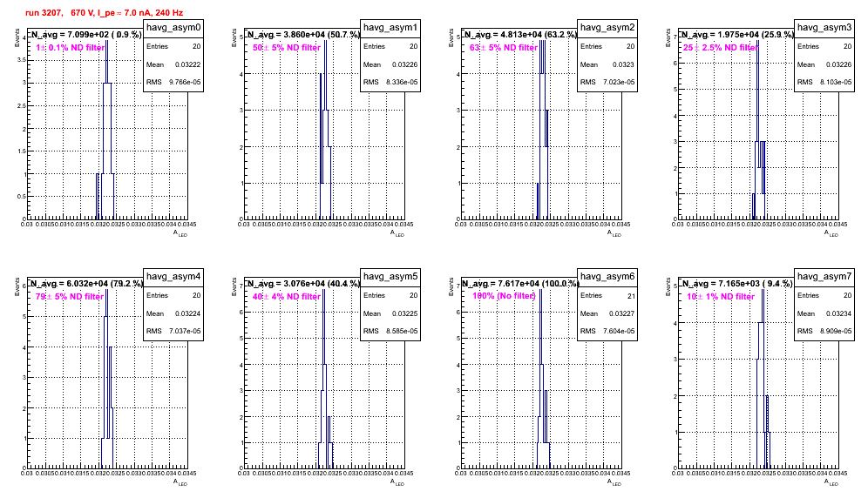
Task: Click N_avg = 7.099e+02 title text
Action: click(85, 34)
